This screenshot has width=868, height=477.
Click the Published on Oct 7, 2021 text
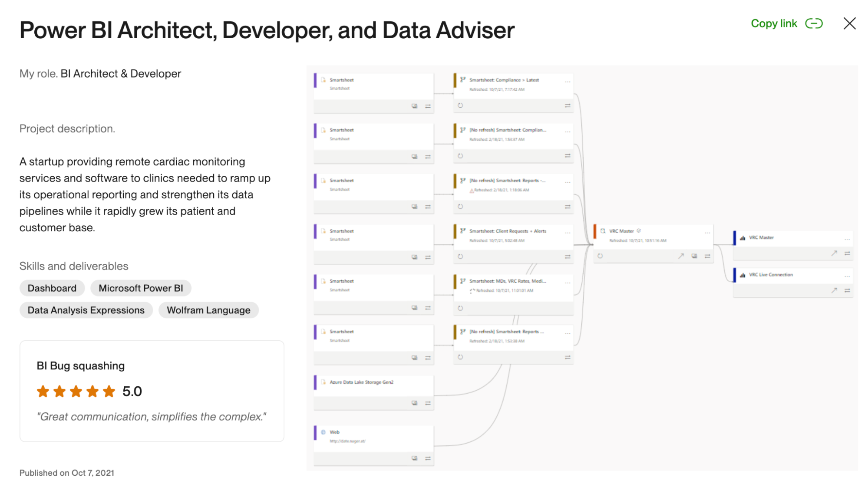pyautogui.click(x=67, y=472)
